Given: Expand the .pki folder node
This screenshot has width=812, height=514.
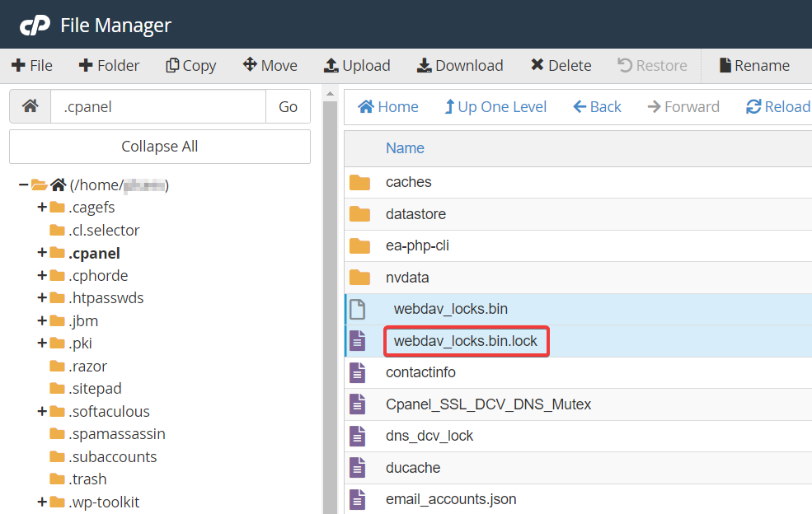Looking at the screenshot, I should click(x=42, y=343).
